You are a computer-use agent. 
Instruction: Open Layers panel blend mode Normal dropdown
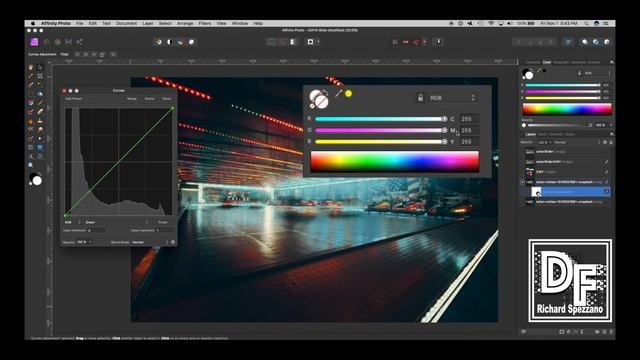[577, 142]
